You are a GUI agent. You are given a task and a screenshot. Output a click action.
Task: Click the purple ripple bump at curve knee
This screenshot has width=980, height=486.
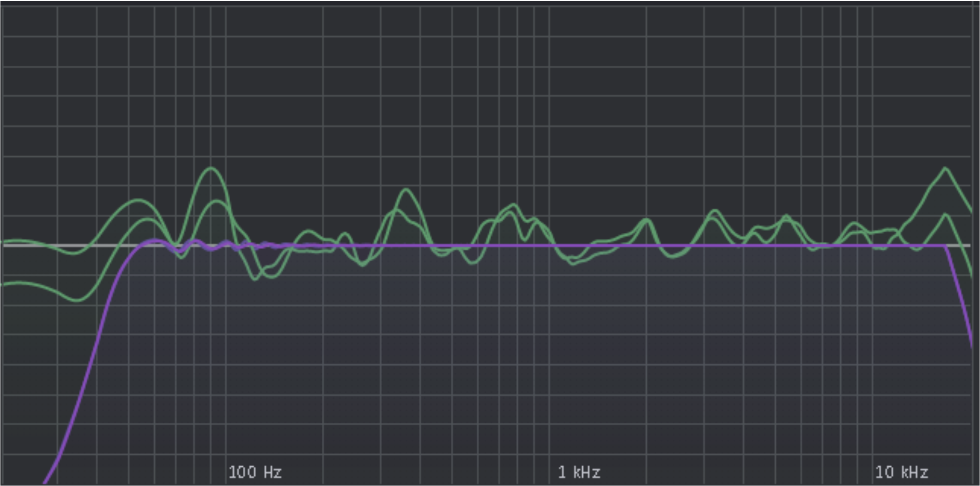155,241
